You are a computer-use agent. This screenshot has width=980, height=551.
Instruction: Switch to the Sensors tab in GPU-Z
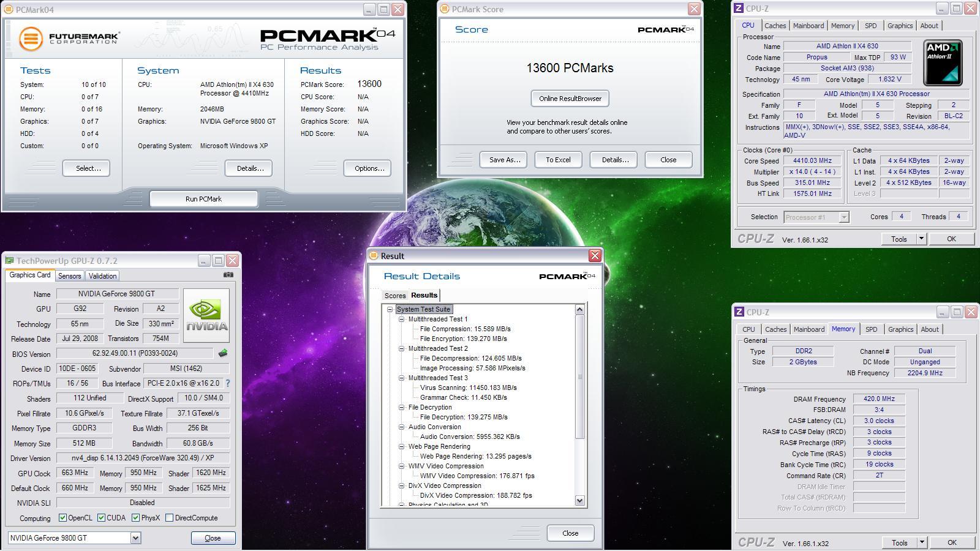click(x=69, y=276)
